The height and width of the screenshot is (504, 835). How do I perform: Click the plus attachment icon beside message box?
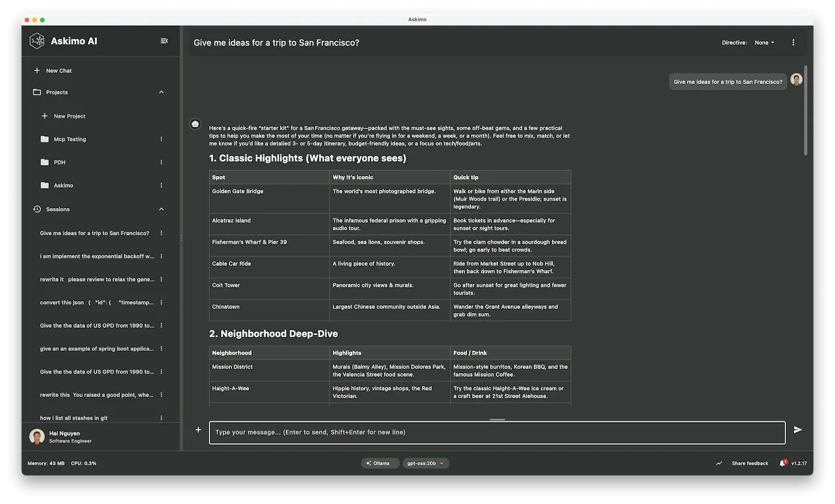[198, 430]
